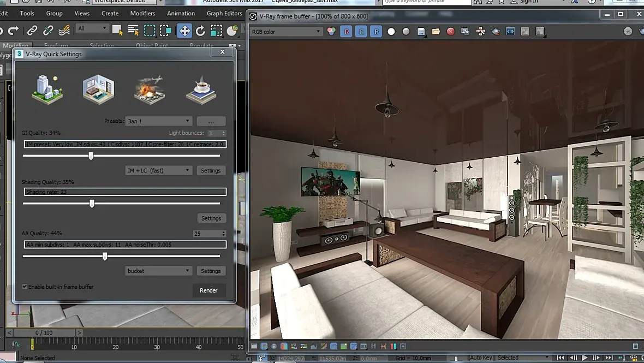Choose the Rectangular Selection Region tool
This screenshot has height=363, width=644.
click(x=150, y=31)
